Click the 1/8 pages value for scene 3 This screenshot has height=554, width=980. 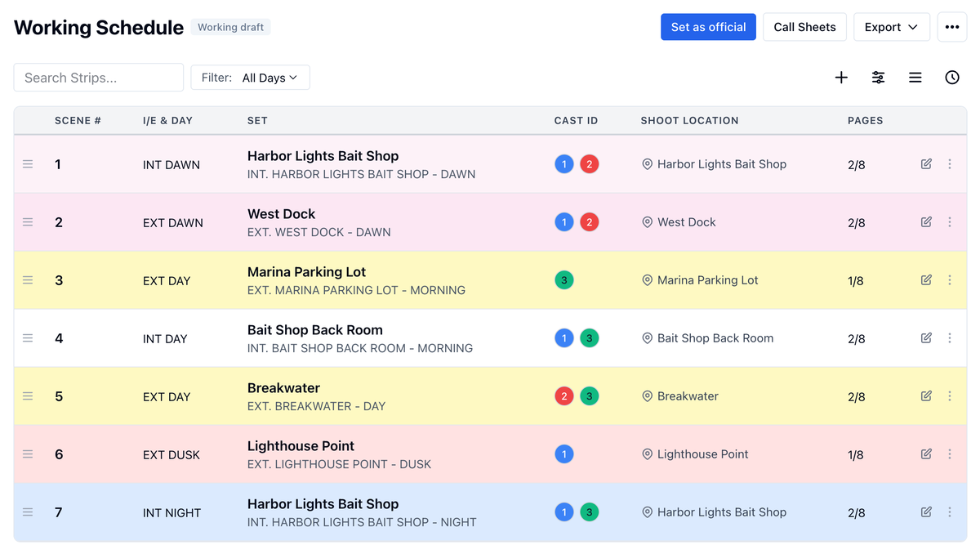pos(856,281)
